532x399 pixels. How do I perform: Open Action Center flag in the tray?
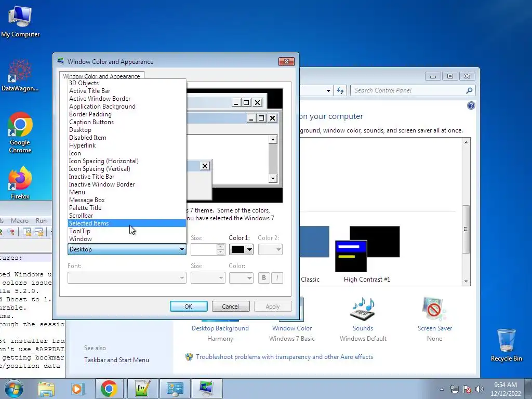(467, 389)
